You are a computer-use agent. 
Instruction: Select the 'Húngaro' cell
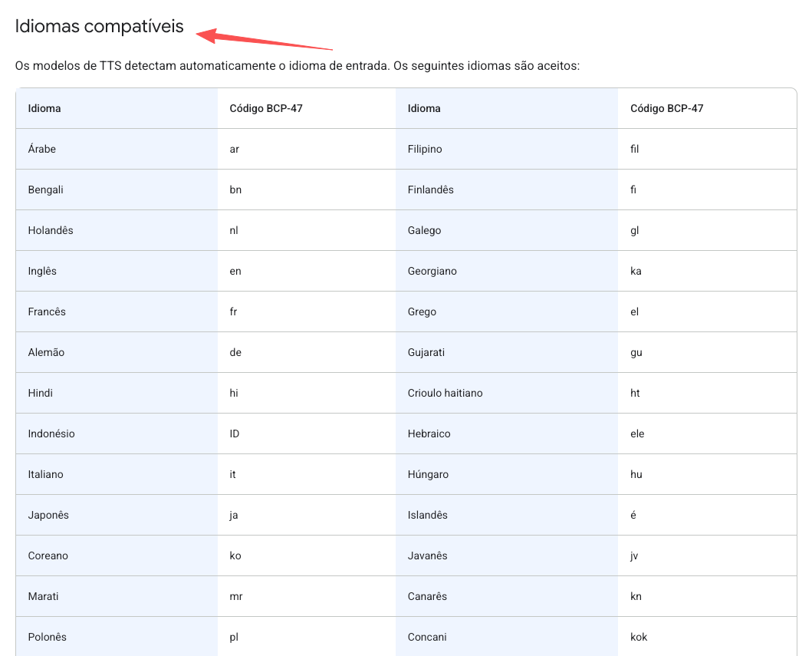[x=507, y=475]
